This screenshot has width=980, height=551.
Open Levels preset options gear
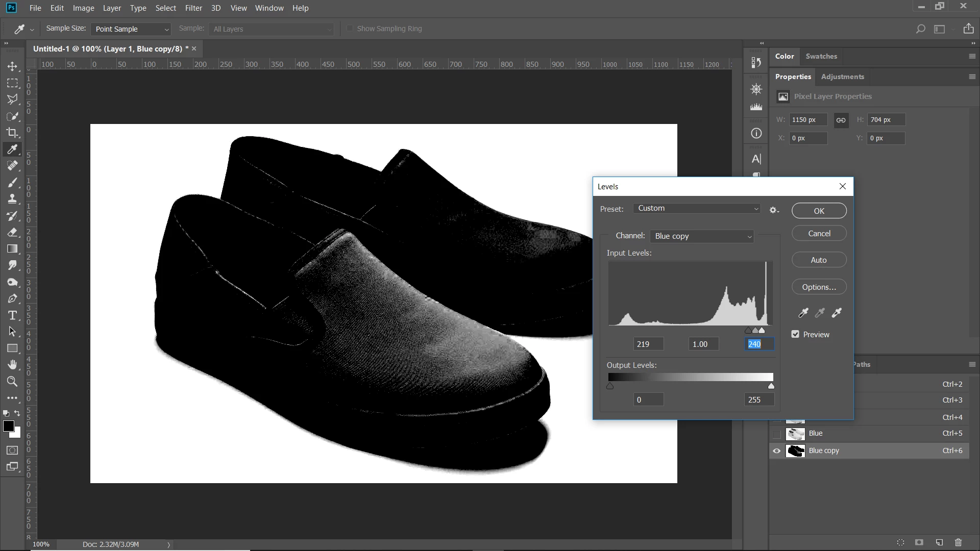click(x=774, y=210)
